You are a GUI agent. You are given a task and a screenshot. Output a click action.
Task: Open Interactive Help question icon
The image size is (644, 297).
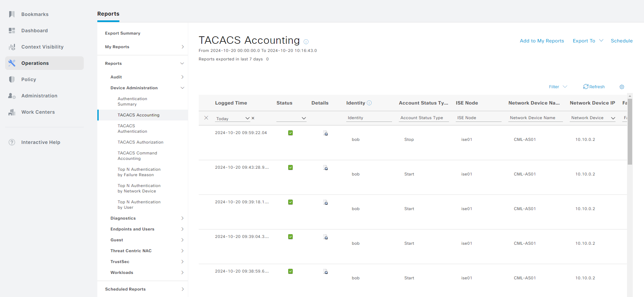coord(12,142)
